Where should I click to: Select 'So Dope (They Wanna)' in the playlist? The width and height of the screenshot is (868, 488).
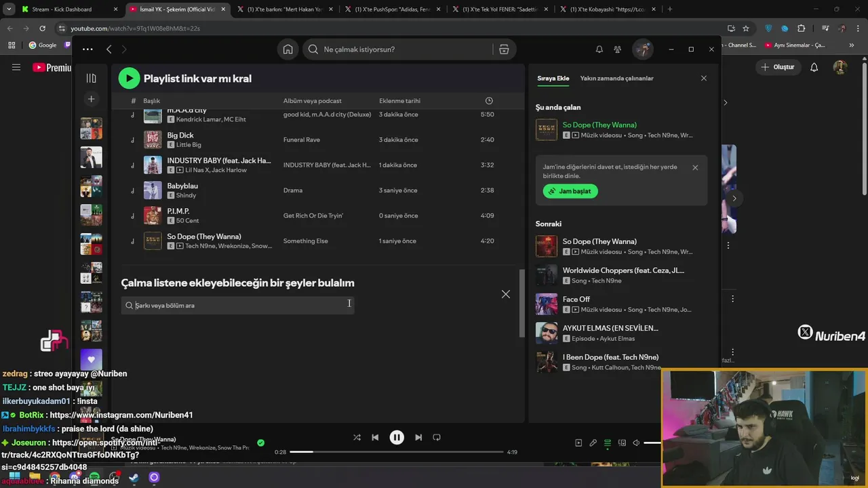(318, 241)
